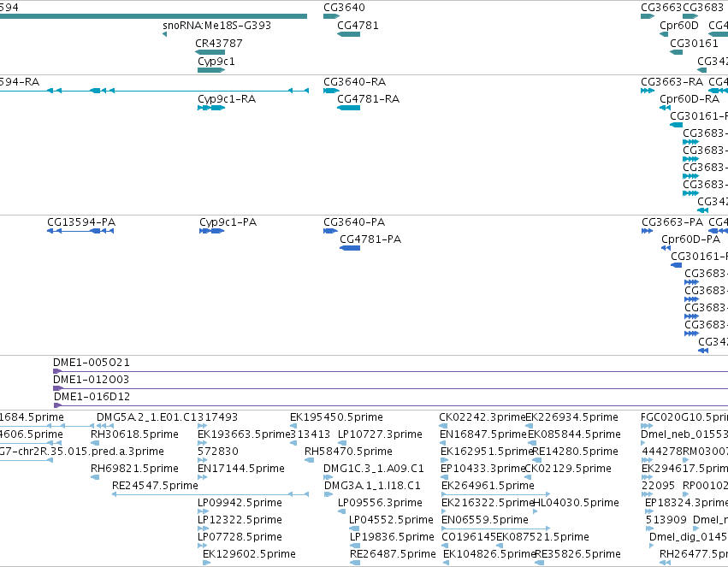Open the Cpr60D gene label
728x567 pixels.
(x=678, y=26)
